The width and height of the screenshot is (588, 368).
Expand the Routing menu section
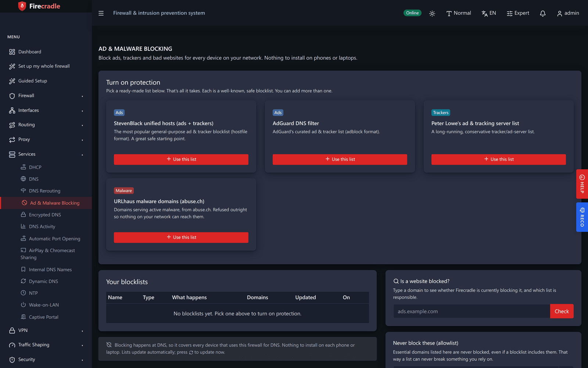tap(46, 125)
